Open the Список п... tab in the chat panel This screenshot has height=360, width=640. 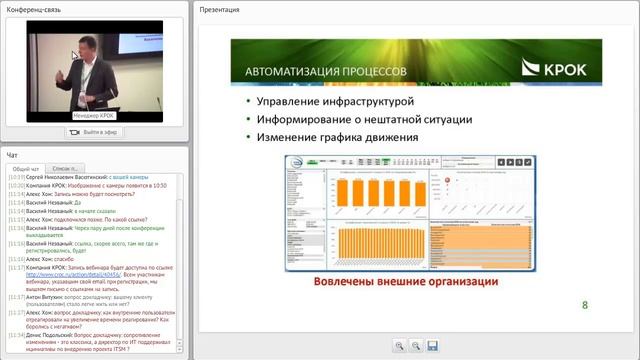pos(65,168)
